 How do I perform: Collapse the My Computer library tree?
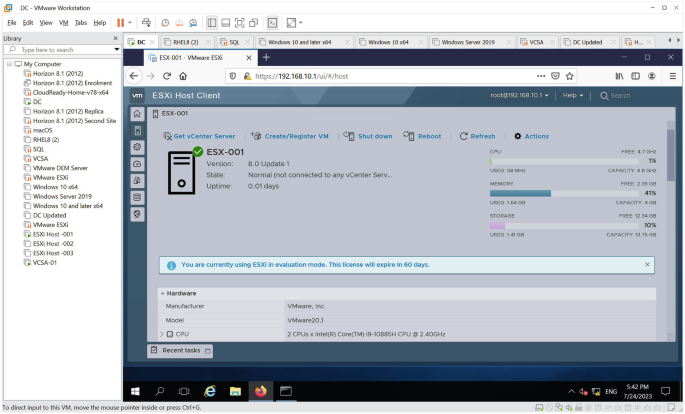coord(7,64)
